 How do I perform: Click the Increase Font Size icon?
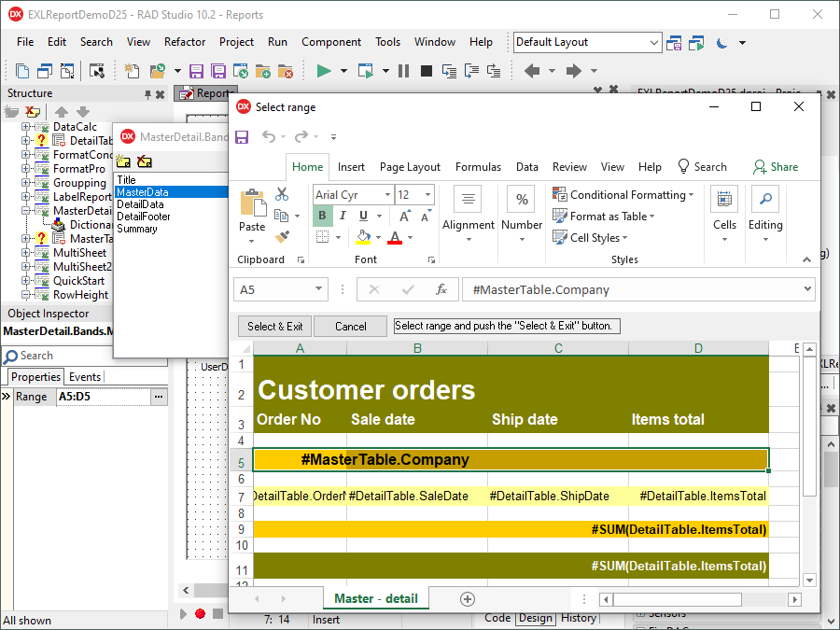[x=406, y=216]
